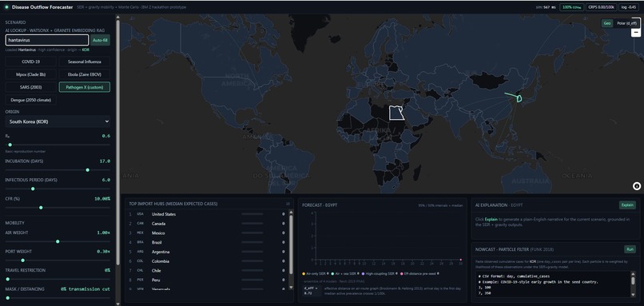Open the South Korea (KOR) origin dropdown
644x306 pixels.
[58, 121]
